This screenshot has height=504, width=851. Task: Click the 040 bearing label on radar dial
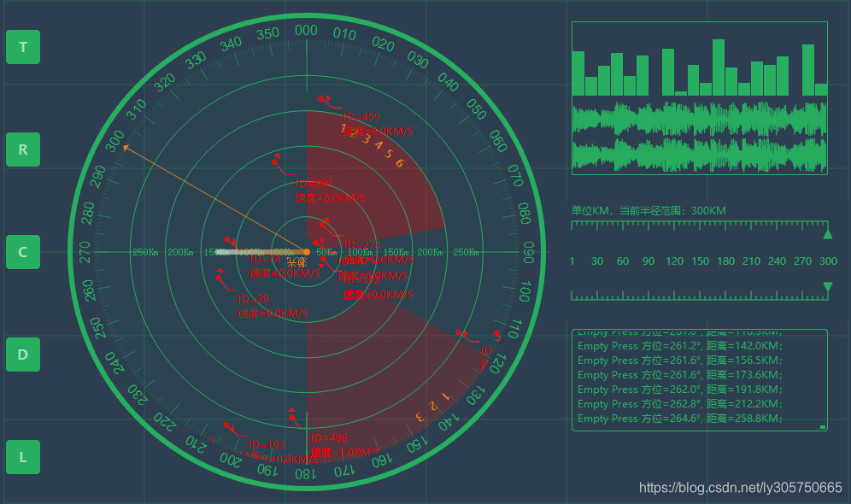(x=449, y=83)
